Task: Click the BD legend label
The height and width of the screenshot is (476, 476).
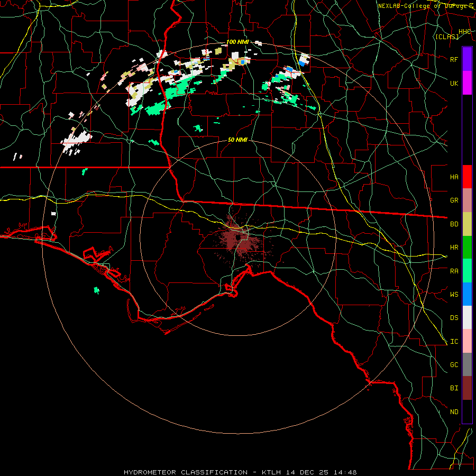Action: (x=454, y=224)
